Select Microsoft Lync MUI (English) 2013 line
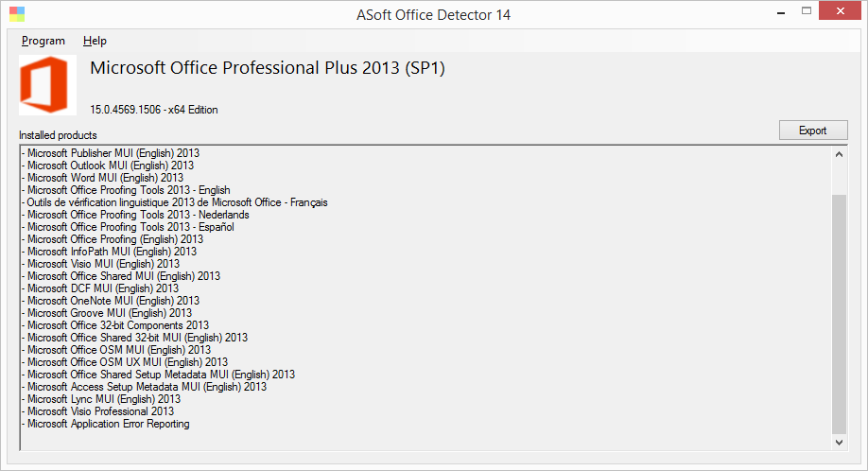The width and height of the screenshot is (868, 471). [x=103, y=399]
